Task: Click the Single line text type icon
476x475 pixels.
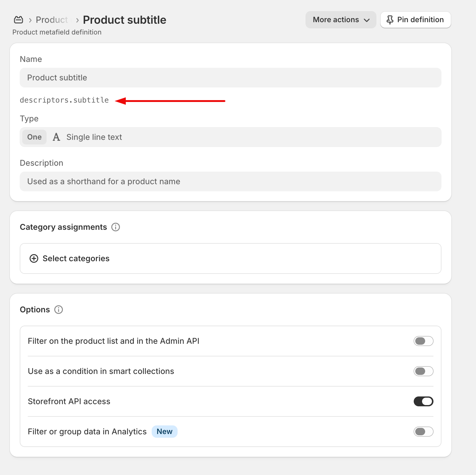Action: click(56, 137)
